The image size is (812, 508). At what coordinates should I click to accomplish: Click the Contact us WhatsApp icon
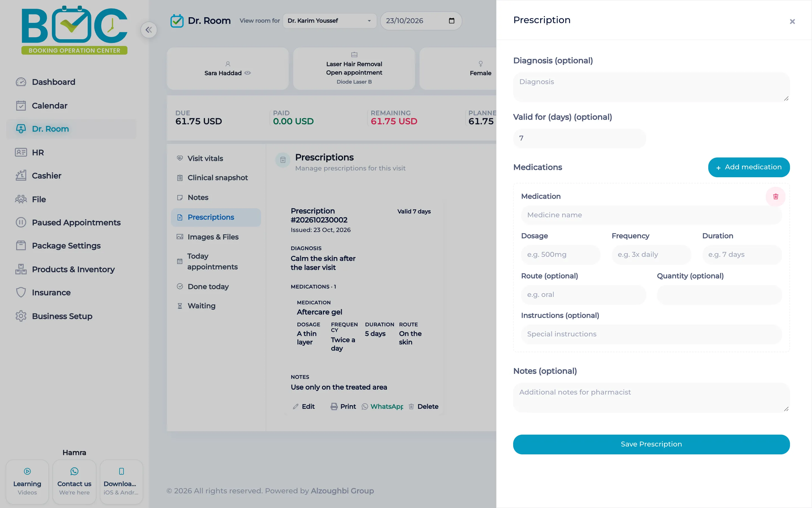pos(74,471)
